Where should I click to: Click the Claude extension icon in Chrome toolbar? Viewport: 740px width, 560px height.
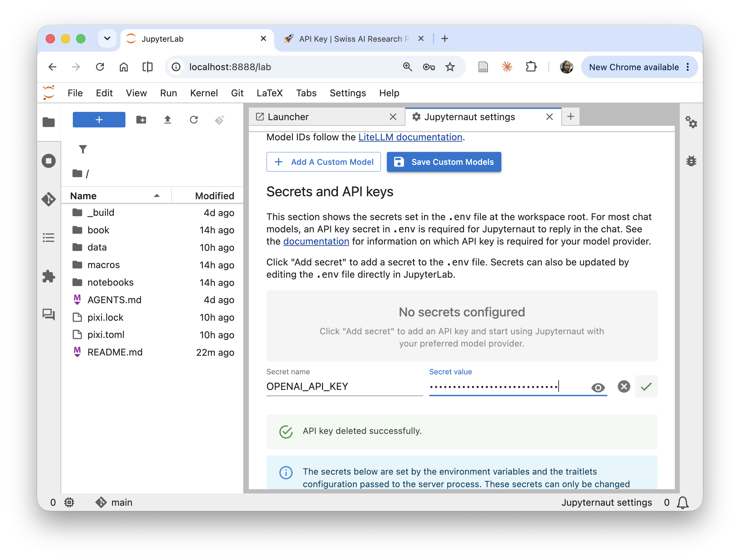507,67
